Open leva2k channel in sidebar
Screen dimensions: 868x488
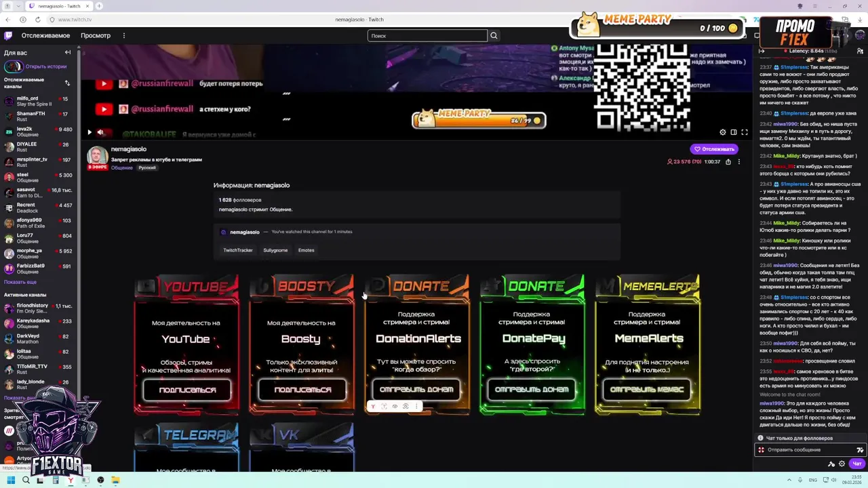37,131
